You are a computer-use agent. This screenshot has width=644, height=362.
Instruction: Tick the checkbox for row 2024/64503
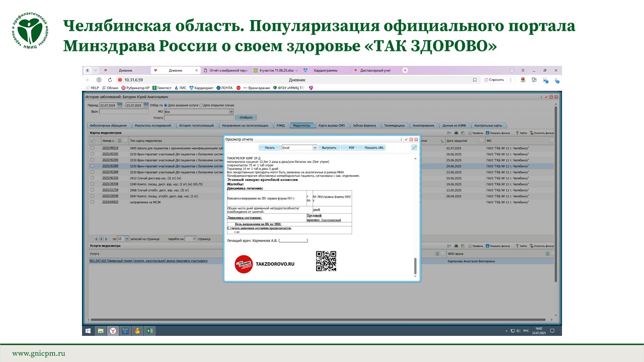pos(92,202)
